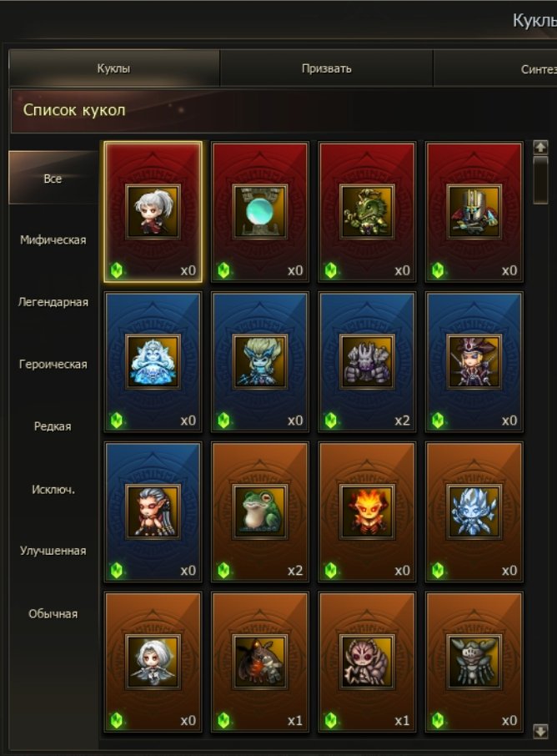Viewport: 557px width, 756px height.
Task: Select the ice queen doll card
Action: pos(153,361)
